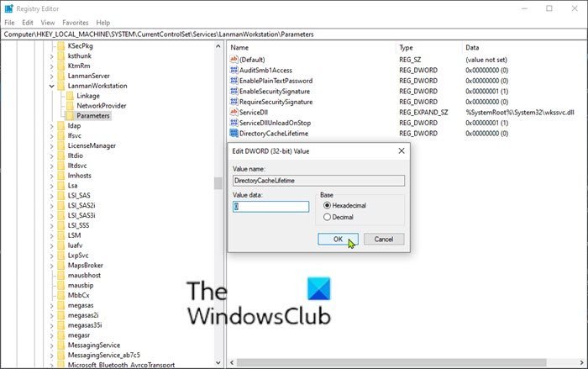
Task: Click the LanmanWorkstation folder icon
Action: click(61, 86)
